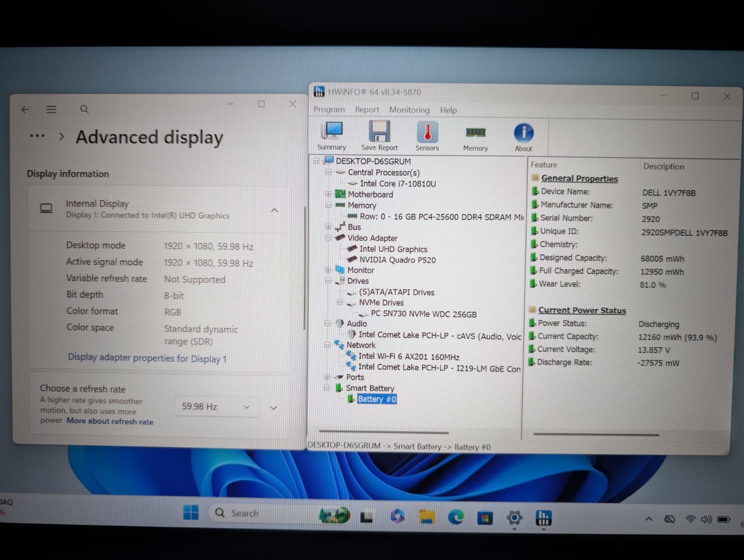Screen dimensions: 744x560
Task: Select the Audio tree node
Action: (x=357, y=323)
